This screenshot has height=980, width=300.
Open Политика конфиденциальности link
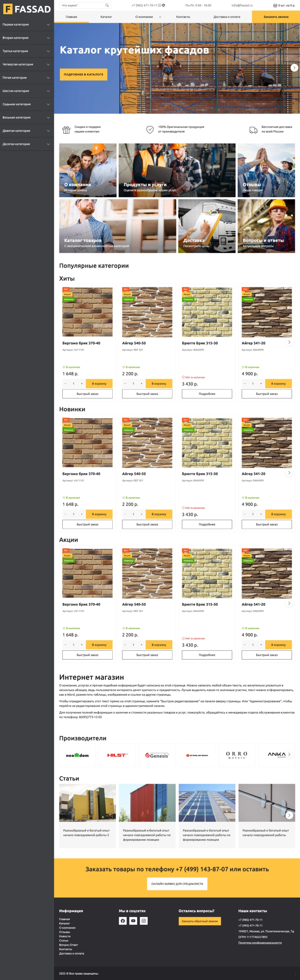coord(260,943)
